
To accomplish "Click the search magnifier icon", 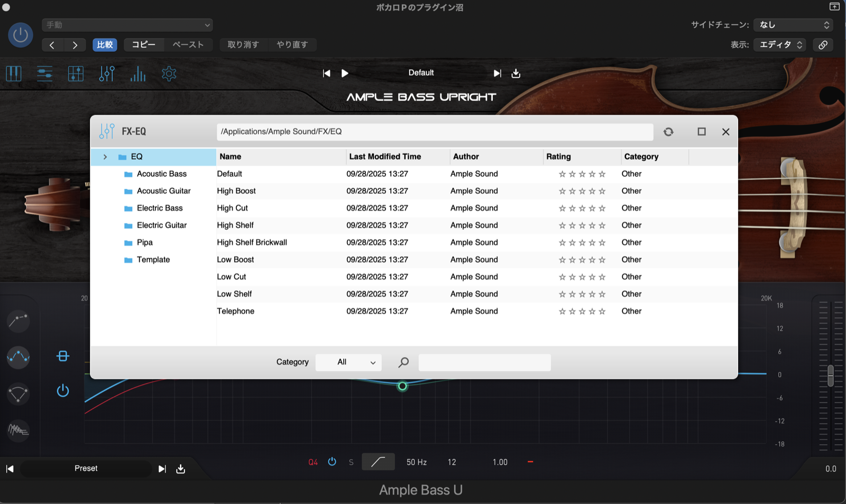I will click(x=403, y=362).
